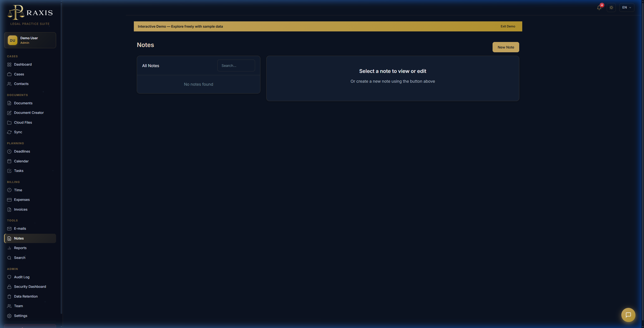This screenshot has width=644, height=328.
Task: Open the chat bubble widget
Action: click(628, 315)
